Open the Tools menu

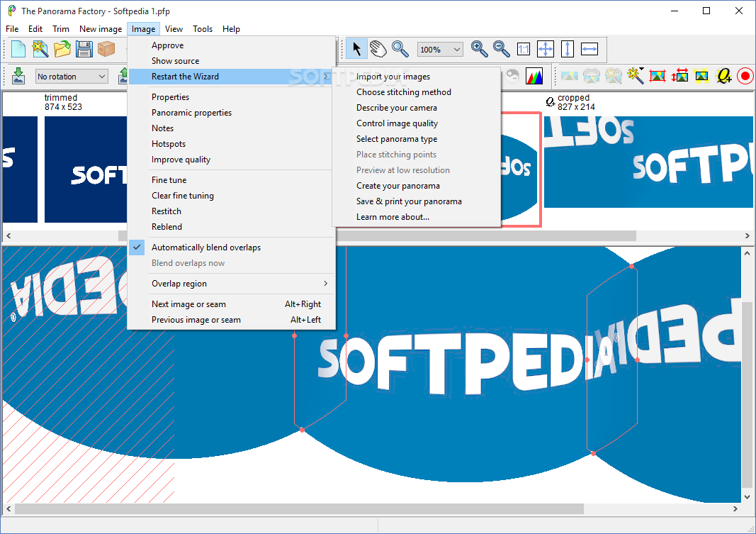click(x=203, y=29)
